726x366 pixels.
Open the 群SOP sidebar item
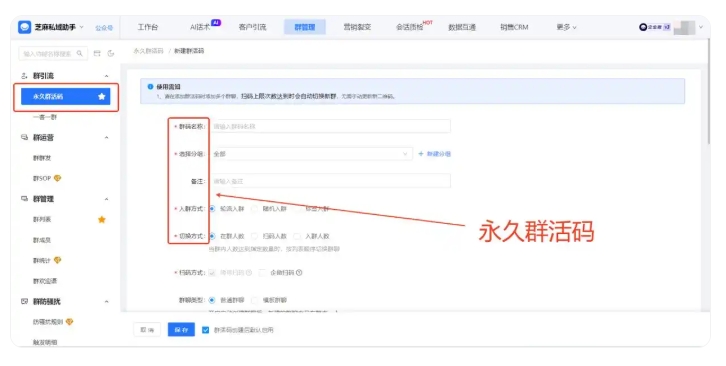coord(42,178)
